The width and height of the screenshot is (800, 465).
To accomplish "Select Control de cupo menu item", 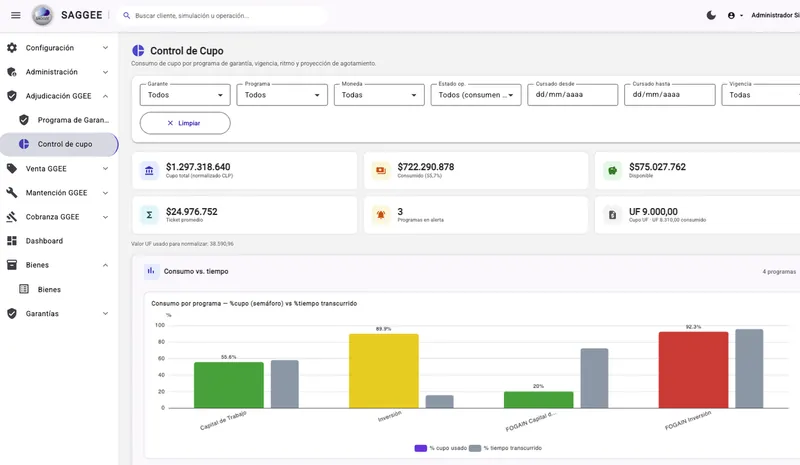I will (59, 144).
